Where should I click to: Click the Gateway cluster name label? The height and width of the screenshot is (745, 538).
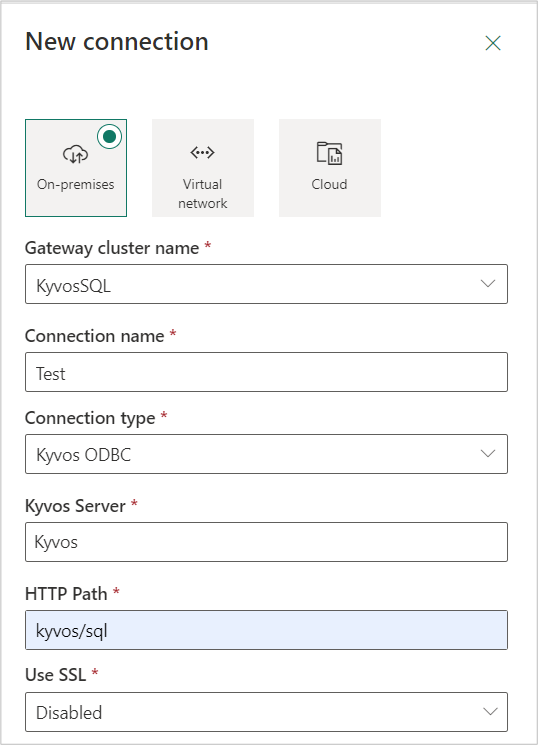(x=112, y=248)
